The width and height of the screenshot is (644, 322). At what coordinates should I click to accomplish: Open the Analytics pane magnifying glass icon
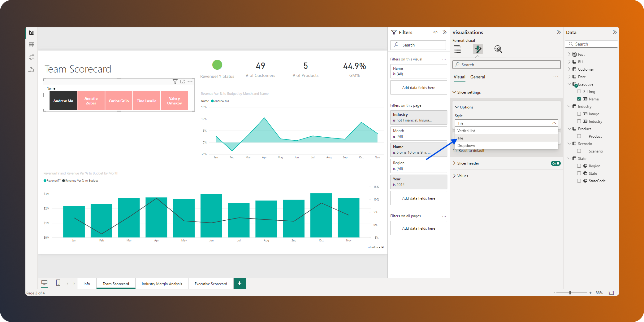498,49
